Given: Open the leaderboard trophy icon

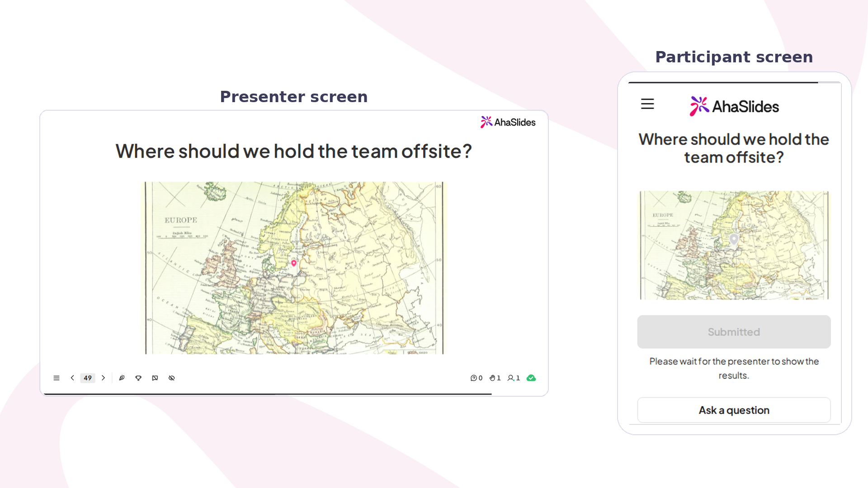Looking at the screenshot, I should point(138,378).
